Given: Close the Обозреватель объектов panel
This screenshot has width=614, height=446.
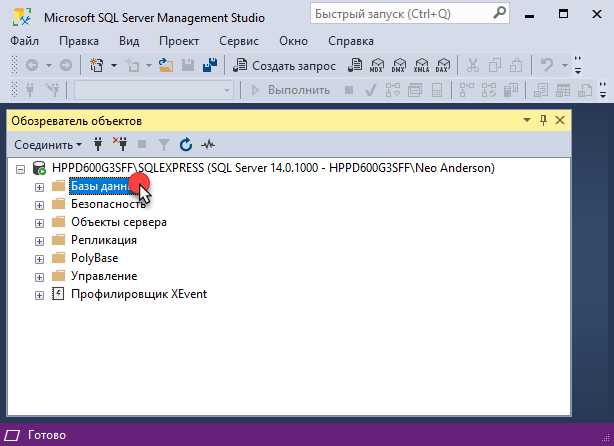Looking at the screenshot, I should click(x=560, y=120).
